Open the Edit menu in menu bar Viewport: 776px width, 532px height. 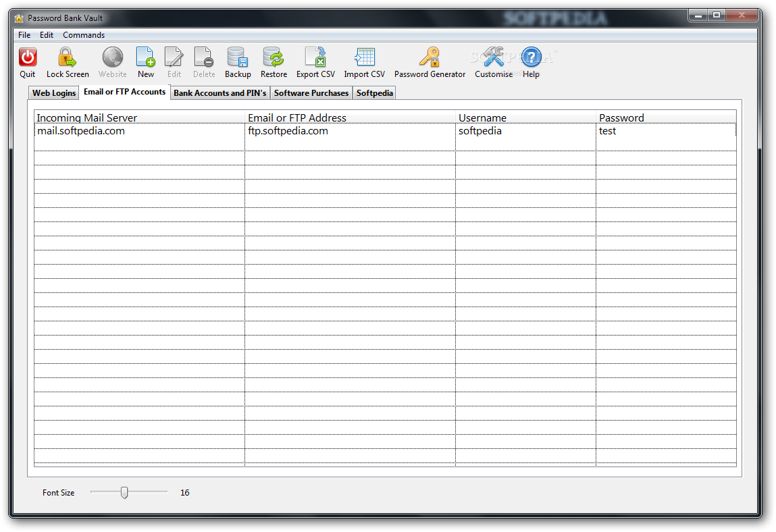point(47,35)
